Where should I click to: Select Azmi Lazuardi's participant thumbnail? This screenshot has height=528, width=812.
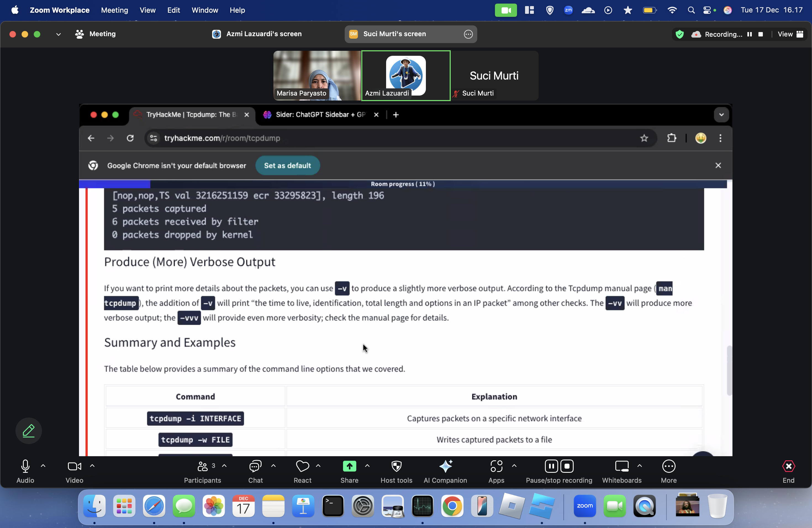coord(406,75)
